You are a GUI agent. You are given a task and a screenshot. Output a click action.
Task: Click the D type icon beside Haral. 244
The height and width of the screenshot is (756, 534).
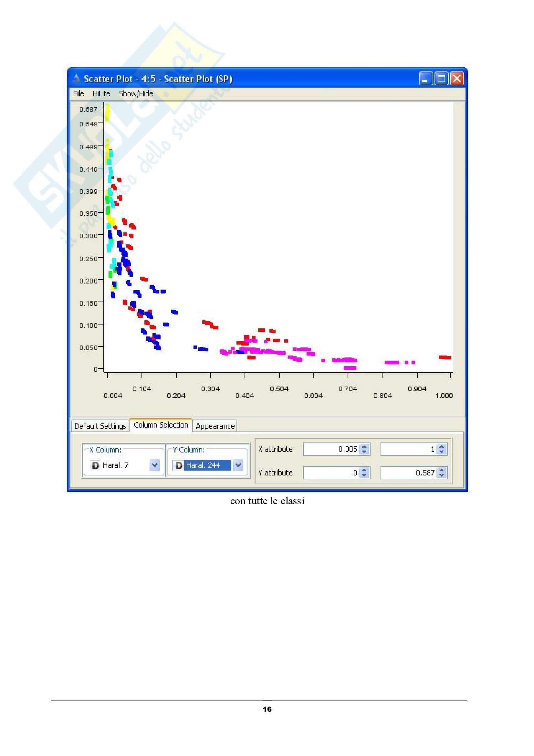pyautogui.click(x=179, y=465)
